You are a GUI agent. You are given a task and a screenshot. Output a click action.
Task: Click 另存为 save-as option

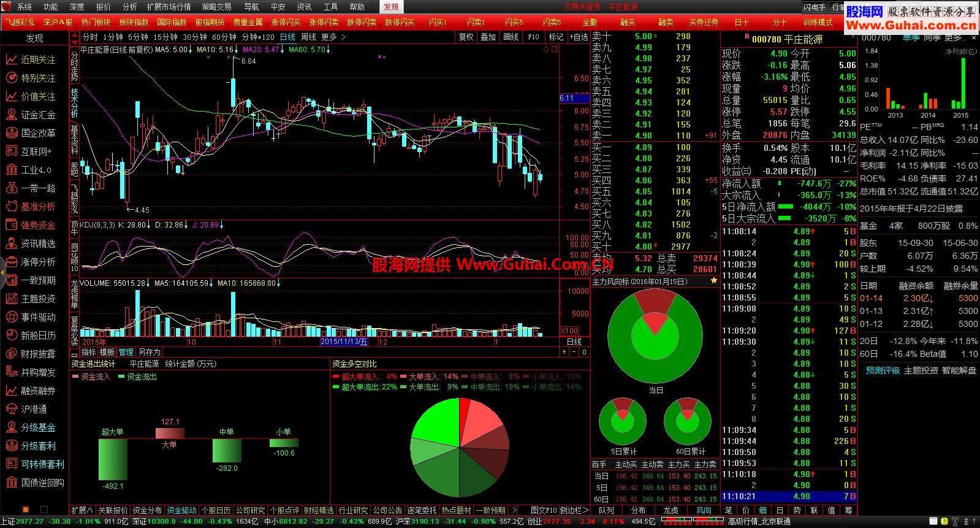[149, 352]
